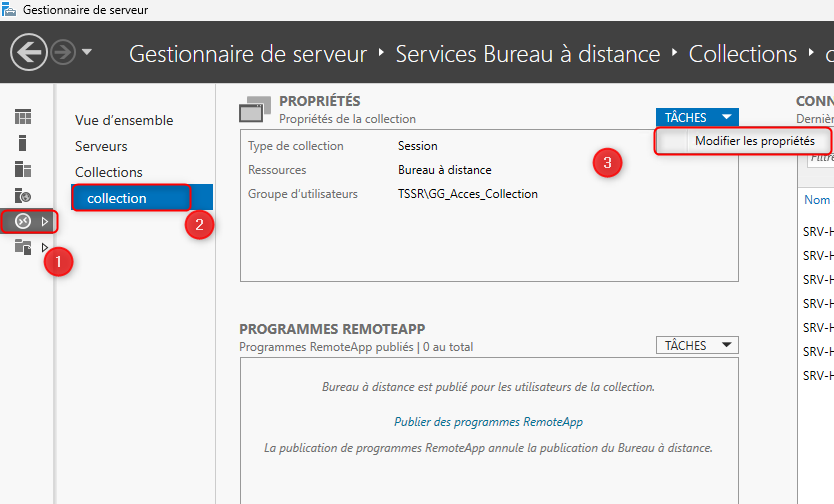Open the navigation history dropdown arrow
The width and height of the screenshot is (834, 504).
tap(87, 52)
